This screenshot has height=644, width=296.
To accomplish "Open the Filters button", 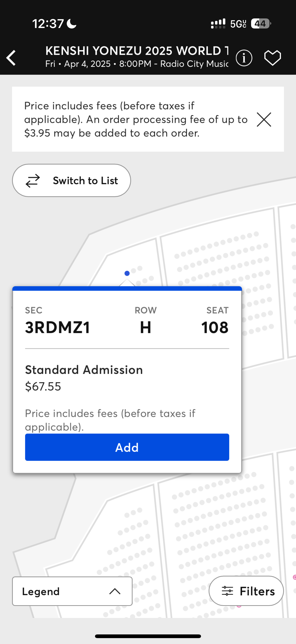I will pyautogui.click(x=246, y=591).
